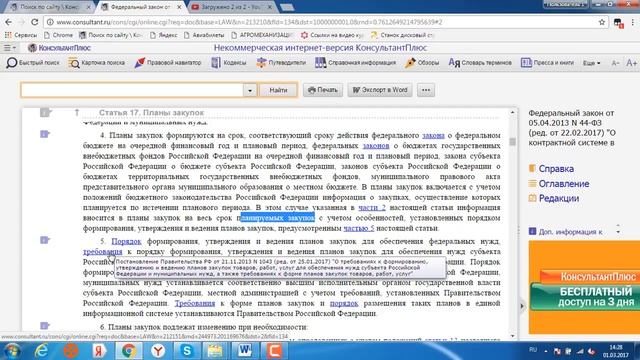The width and height of the screenshot is (640, 360).
Task: Switch to Загружено 2 из 2 tab
Action: point(231,7)
